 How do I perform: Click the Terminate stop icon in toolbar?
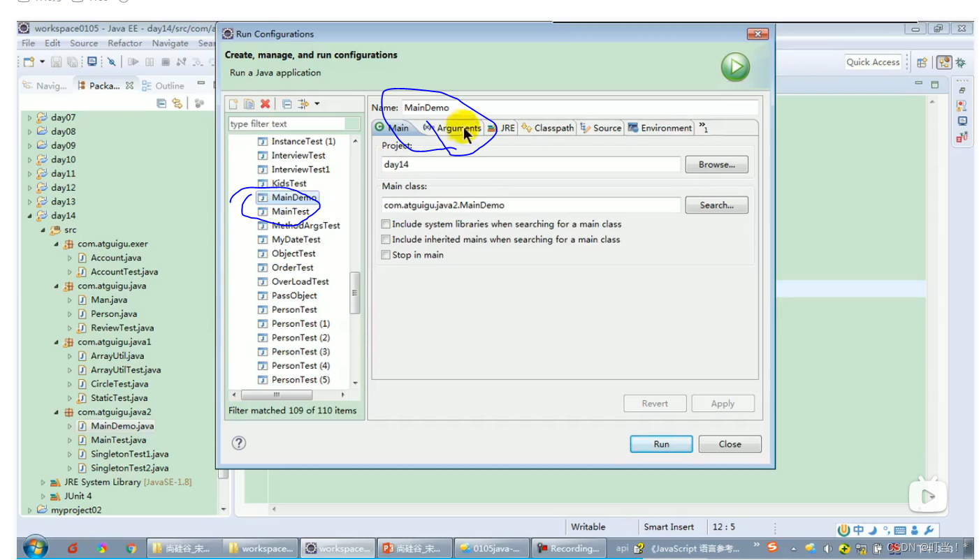(x=165, y=62)
